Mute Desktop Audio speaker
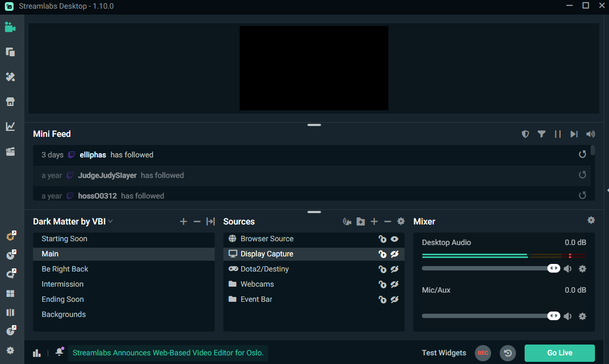Screen dimensions: 609x364 point(568,268)
